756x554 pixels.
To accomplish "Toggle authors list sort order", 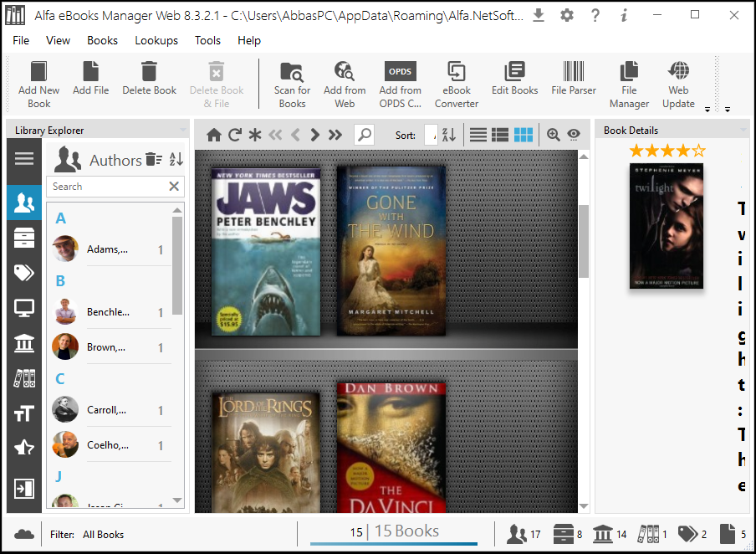I will click(x=176, y=159).
